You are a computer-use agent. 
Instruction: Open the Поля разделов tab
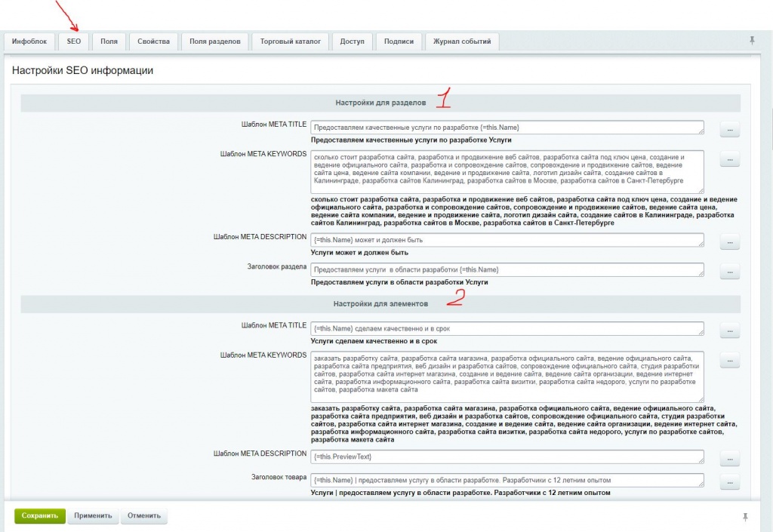(x=217, y=42)
